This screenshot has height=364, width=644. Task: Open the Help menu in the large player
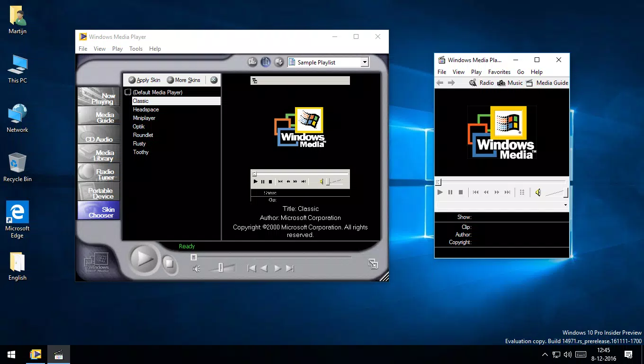155,49
